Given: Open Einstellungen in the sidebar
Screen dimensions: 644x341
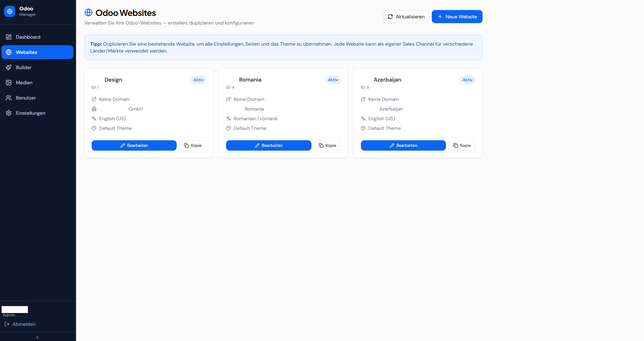Looking at the screenshot, I should (x=37, y=113).
